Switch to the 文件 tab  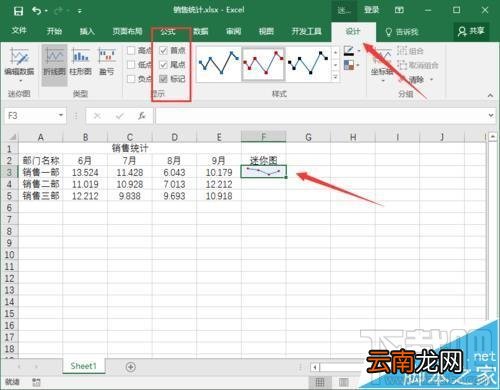pyautogui.click(x=19, y=31)
